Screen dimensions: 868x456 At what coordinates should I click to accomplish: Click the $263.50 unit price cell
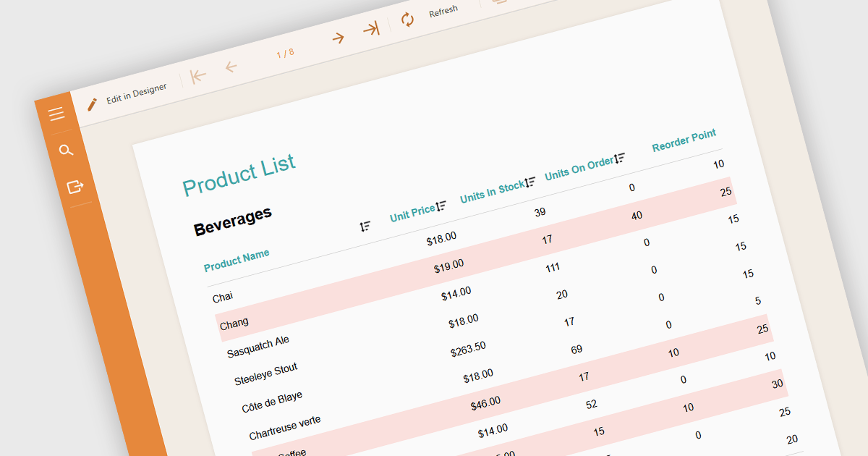tap(468, 350)
